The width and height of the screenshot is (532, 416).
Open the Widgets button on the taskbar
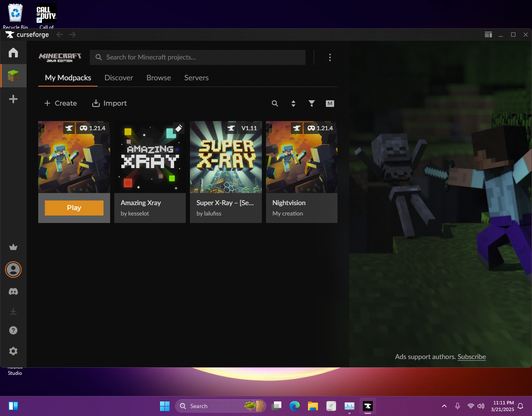[13, 406]
